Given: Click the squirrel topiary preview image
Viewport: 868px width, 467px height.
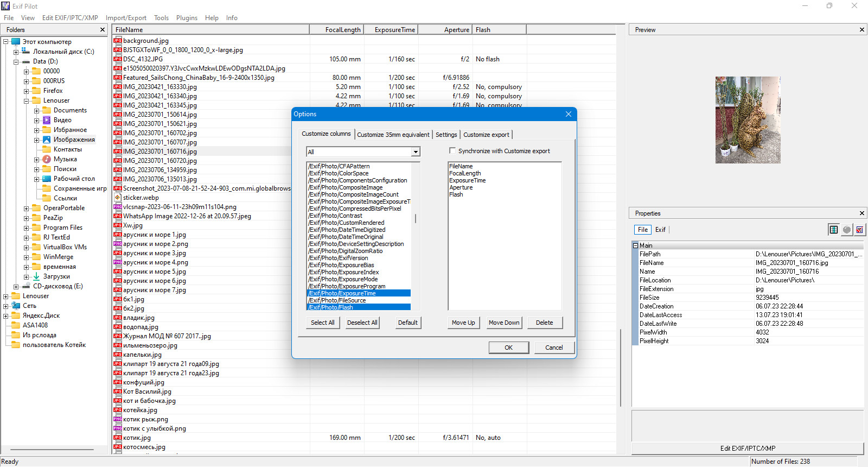Looking at the screenshot, I should 748,120.
